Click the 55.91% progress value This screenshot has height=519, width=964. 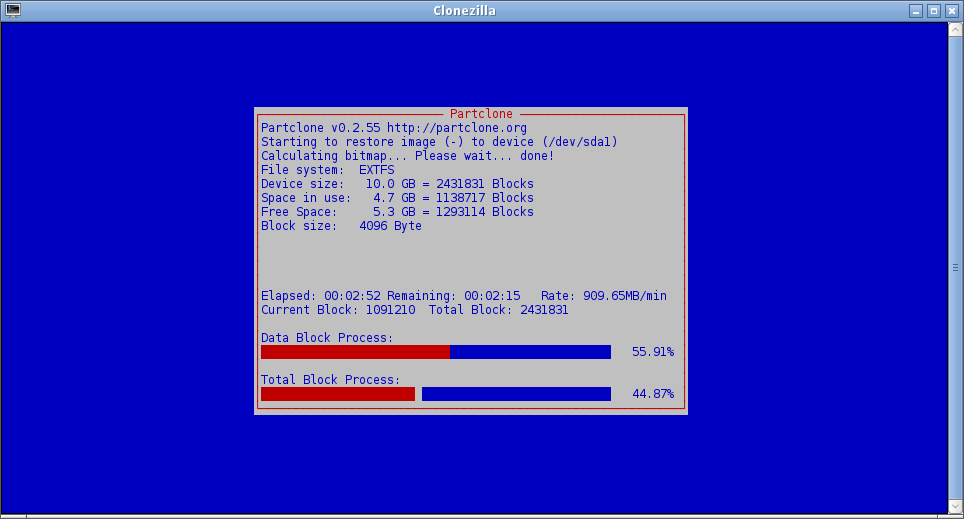pyautogui.click(x=653, y=352)
